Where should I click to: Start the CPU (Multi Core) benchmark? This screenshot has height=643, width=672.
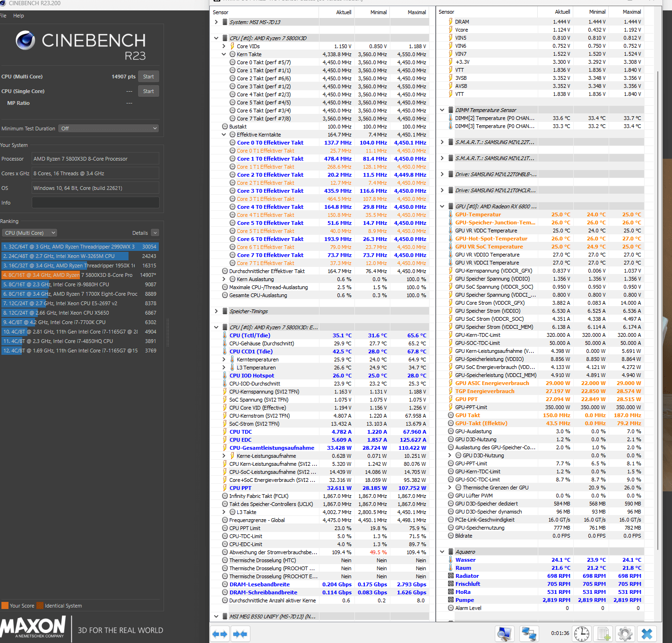coord(148,77)
